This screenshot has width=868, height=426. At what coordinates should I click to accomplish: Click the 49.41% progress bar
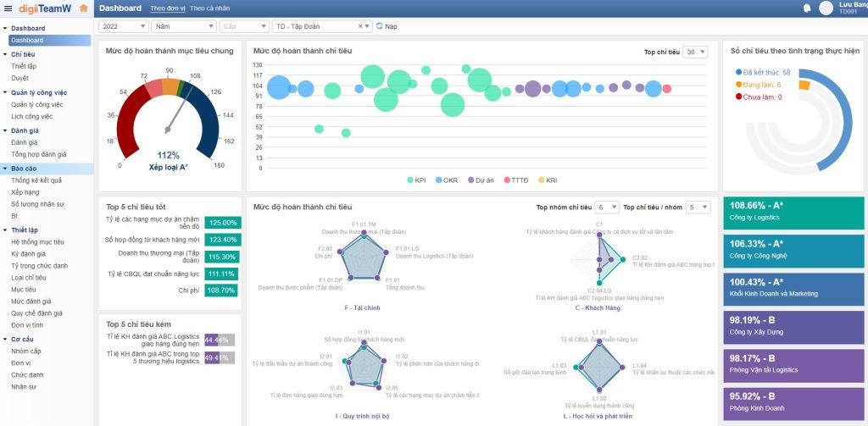coord(220,358)
